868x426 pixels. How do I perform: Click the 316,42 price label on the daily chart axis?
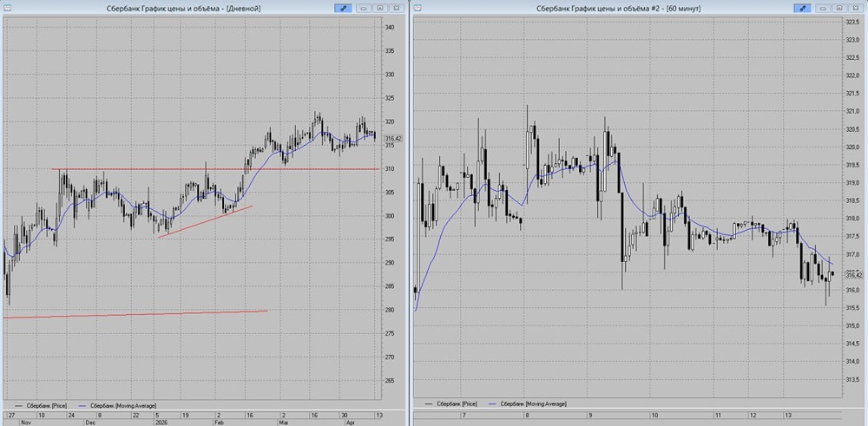pyautogui.click(x=392, y=138)
